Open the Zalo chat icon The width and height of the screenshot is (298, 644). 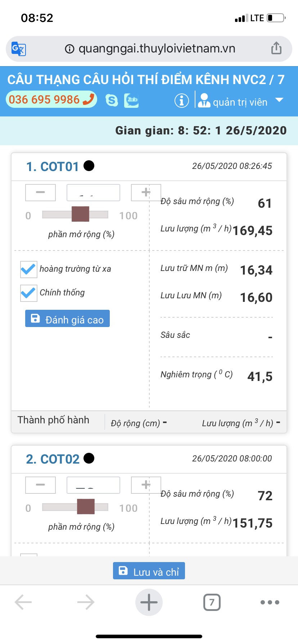[x=131, y=100]
